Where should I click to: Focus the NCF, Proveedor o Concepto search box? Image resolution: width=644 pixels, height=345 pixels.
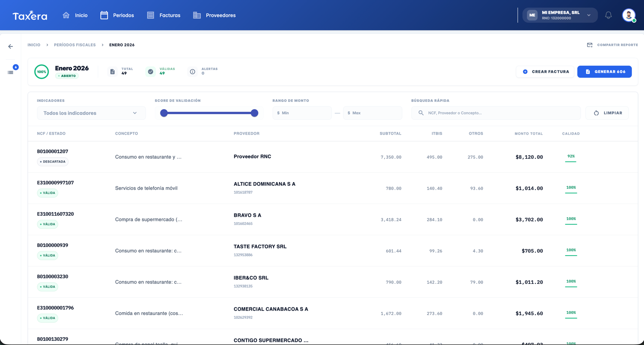(496, 113)
